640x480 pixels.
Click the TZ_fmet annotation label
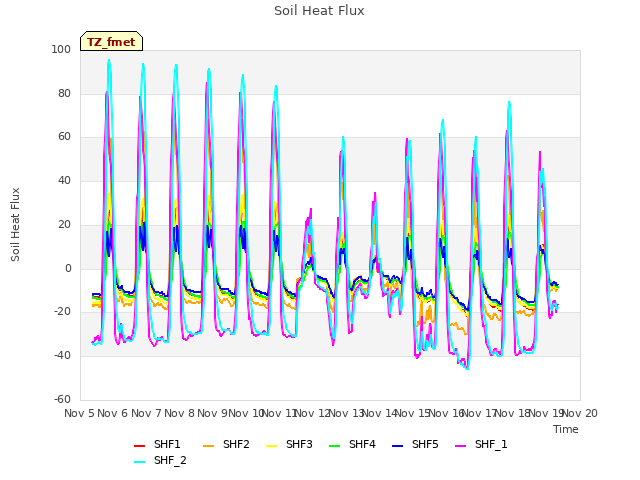111,42
